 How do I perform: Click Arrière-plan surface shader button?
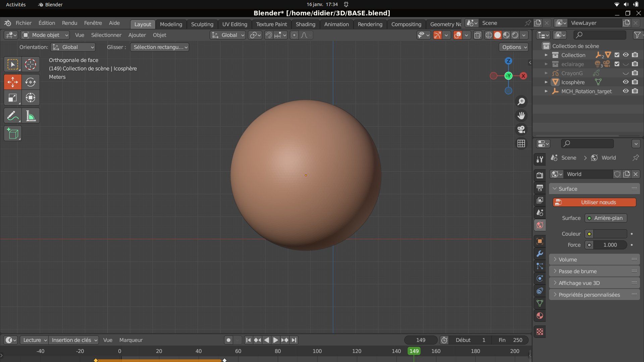click(606, 218)
